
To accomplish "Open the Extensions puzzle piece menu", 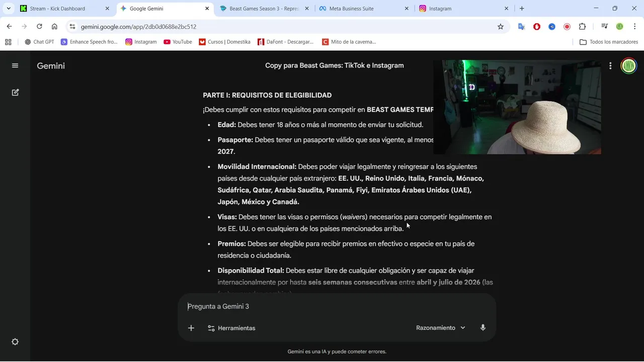I will [583, 27].
